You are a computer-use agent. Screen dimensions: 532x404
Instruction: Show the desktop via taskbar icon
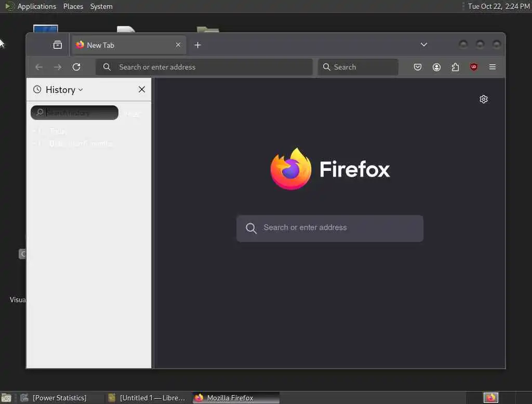[6, 398]
